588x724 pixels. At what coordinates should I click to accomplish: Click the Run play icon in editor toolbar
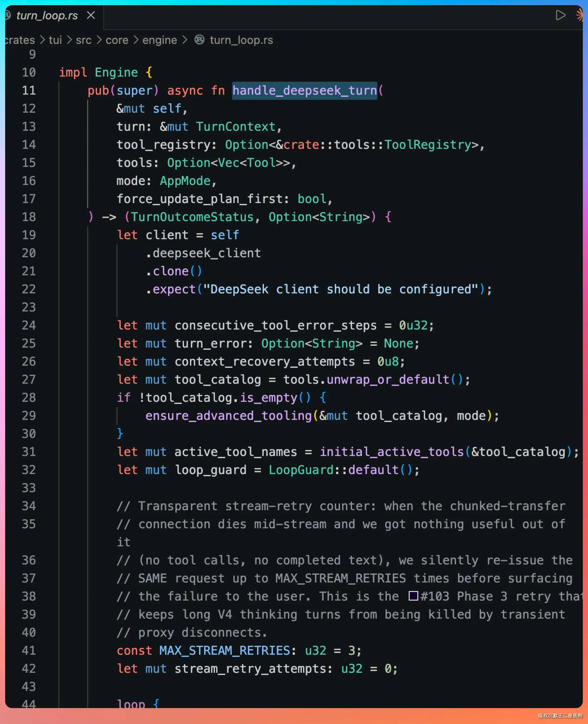pyautogui.click(x=561, y=15)
